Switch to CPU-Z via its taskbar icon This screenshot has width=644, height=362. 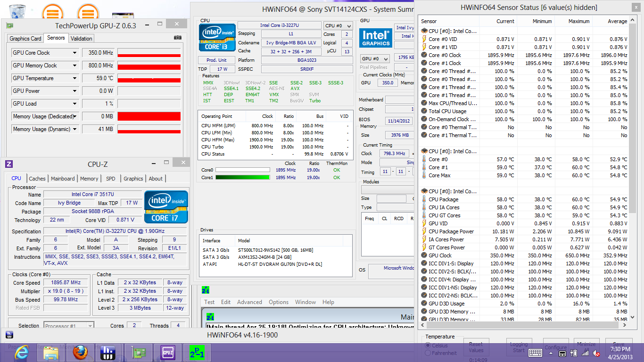(x=168, y=353)
